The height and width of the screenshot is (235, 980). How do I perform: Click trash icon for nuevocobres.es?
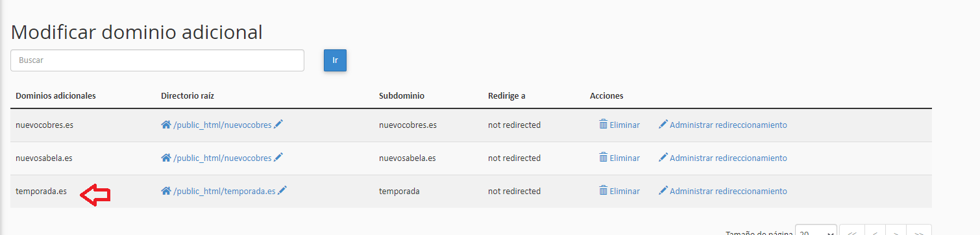pos(604,125)
